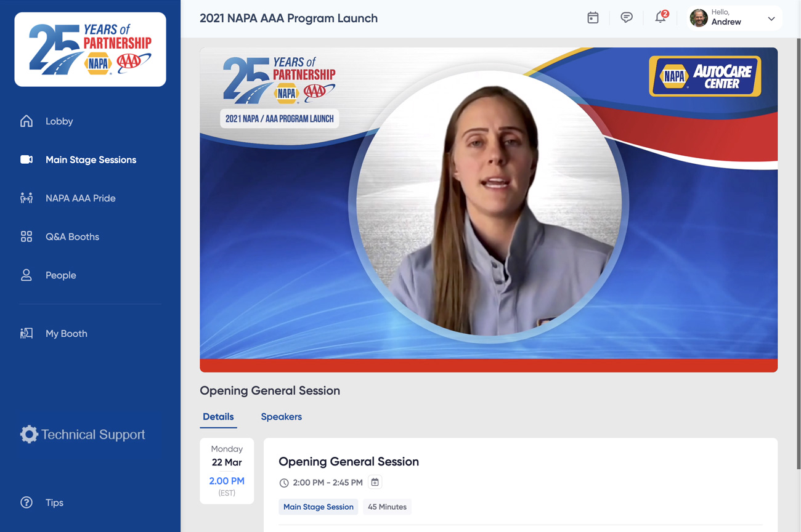801x532 pixels.
Task: Open the People page in sidebar
Action: tap(60, 275)
